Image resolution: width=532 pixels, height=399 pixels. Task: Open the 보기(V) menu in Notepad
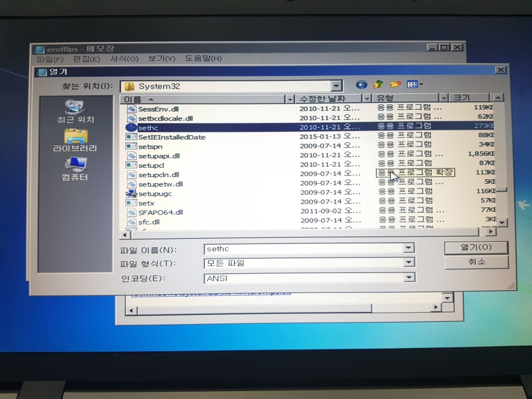pyautogui.click(x=161, y=59)
